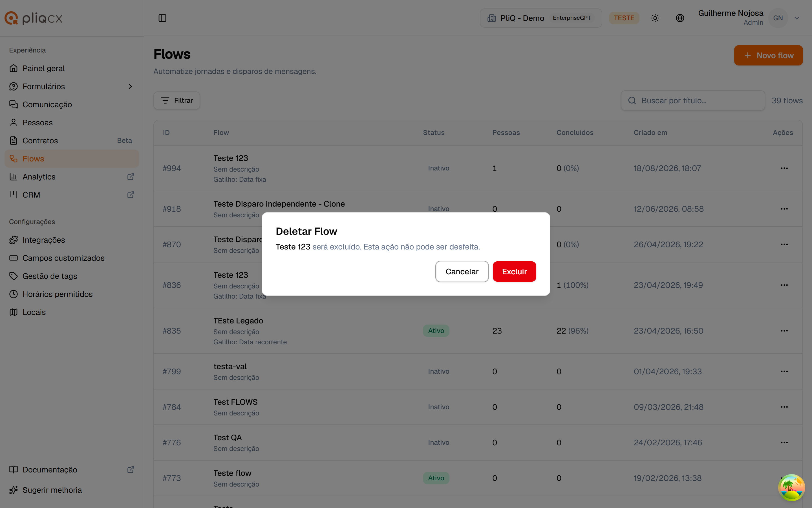Click the Locais map icon
The width and height of the screenshot is (812, 508).
(14, 312)
